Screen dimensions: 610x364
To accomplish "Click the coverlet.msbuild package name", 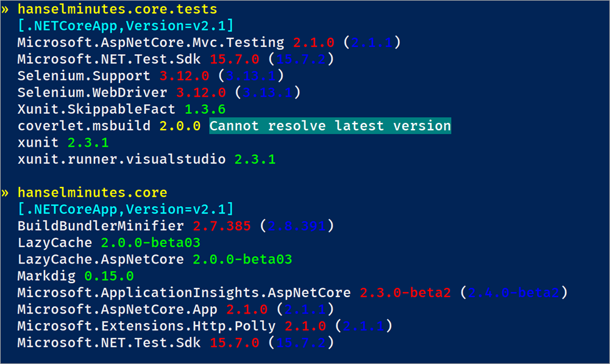I will [x=84, y=126].
